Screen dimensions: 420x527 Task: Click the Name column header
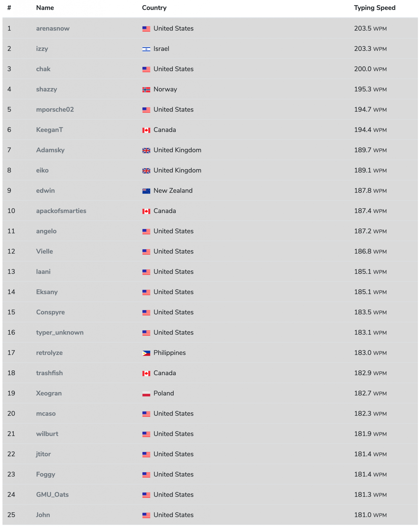pos(45,8)
